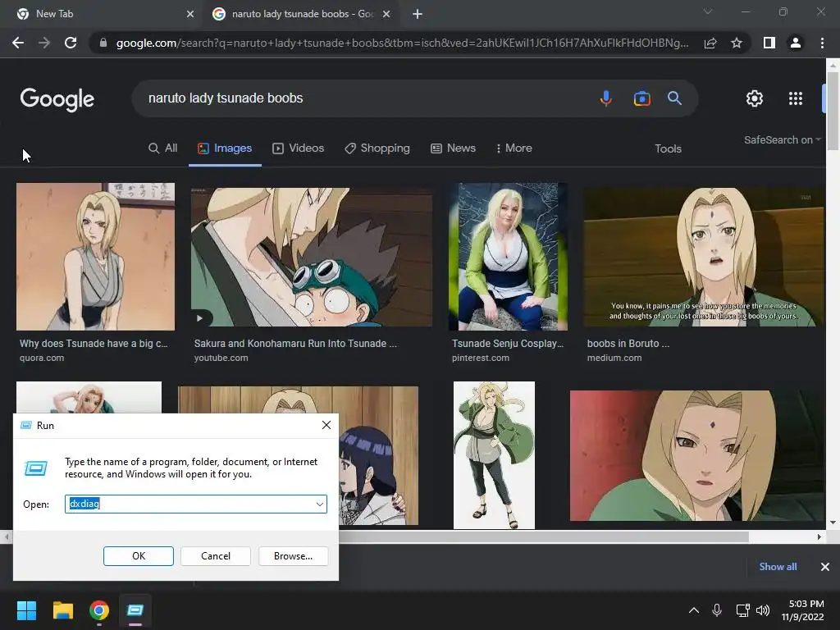Click the padlock site info icon
The width and height of the screenshot is (840, 630).
click(103, 43)
